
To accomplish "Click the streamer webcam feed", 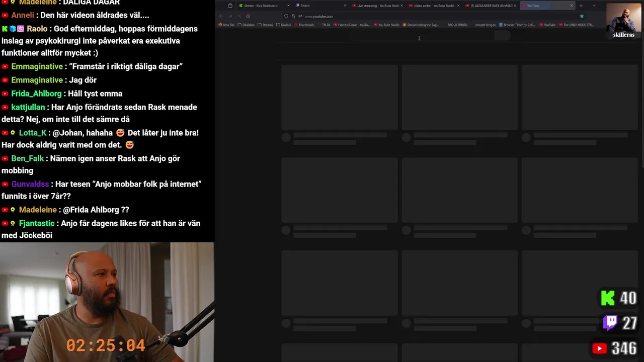I will click(107, 302).
